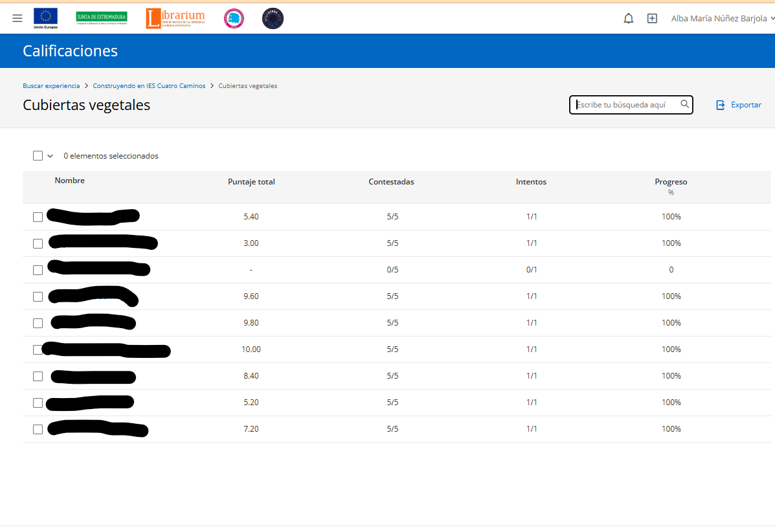Click the Cubiertas vegetales breadcrumb text
The height and width of the screenshot is (532, 775).
[247, 86]
